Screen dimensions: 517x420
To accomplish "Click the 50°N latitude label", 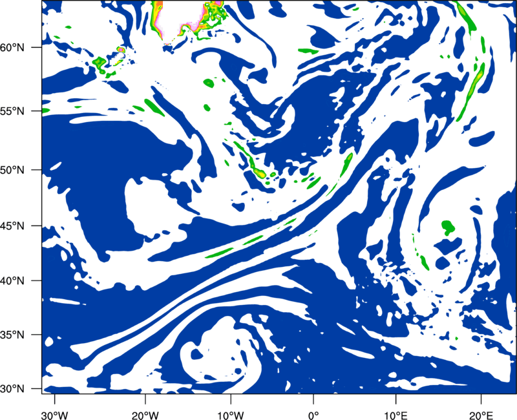I will click(x=12, y=170).
